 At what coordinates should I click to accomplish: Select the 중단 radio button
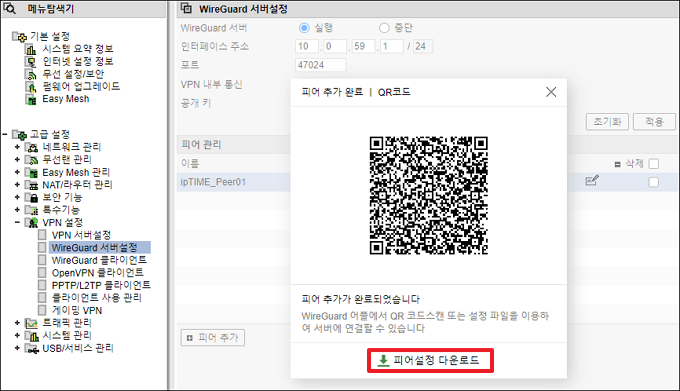tap(384, 28)
